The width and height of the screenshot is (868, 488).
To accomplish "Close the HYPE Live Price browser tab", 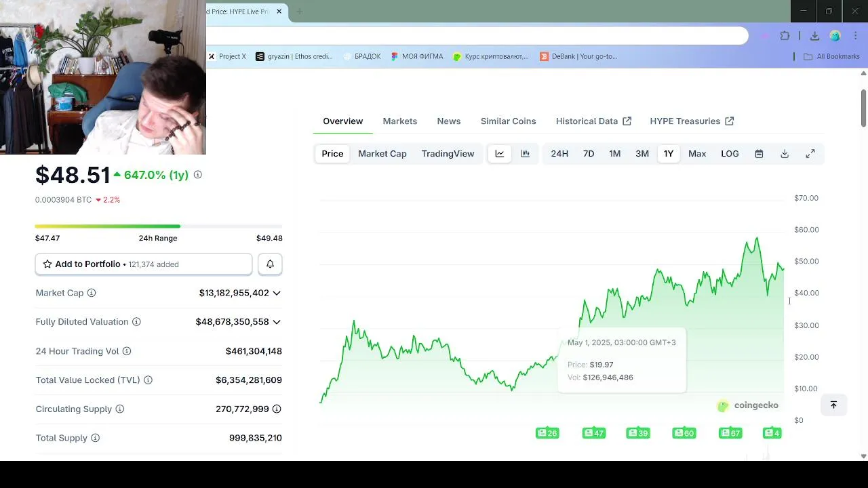I will point(279,12).
